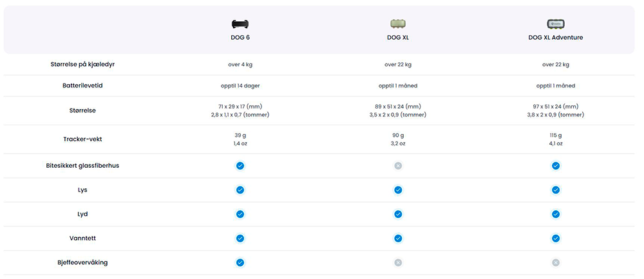Image resolution: width=644 pixels, height=279 pixels.
Task: Click the DOG 6 tracker product image
Action: (240, 24)
